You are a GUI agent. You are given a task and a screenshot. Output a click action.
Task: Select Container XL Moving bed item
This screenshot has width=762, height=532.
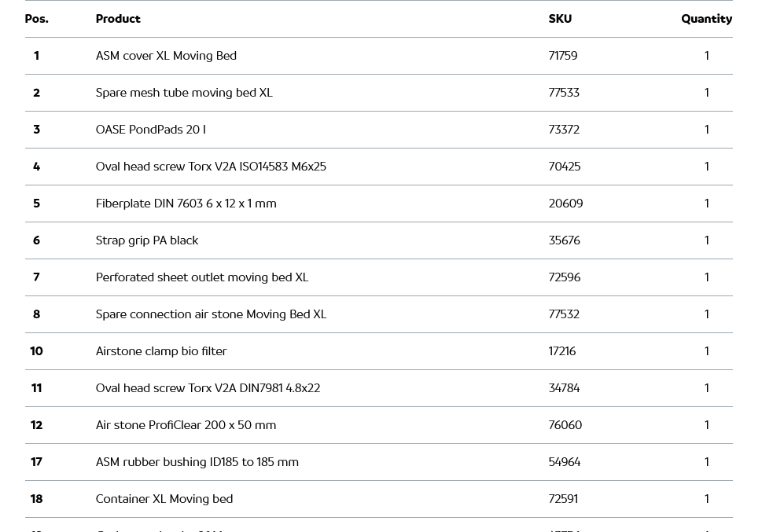tap(164, 499)
